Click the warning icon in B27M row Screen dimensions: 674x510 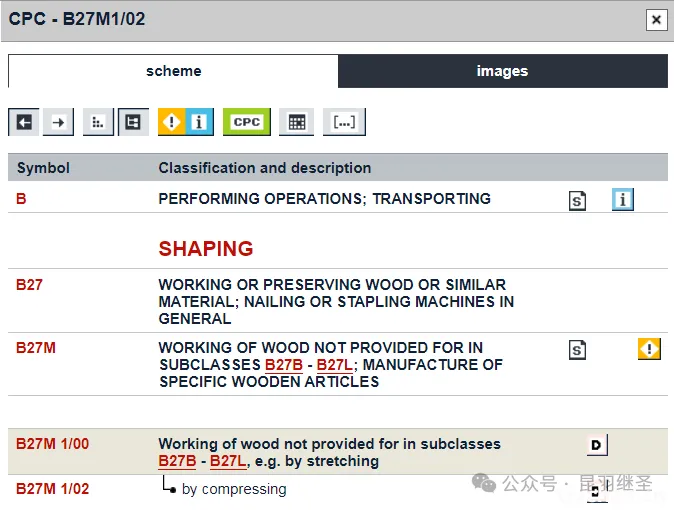649,349
